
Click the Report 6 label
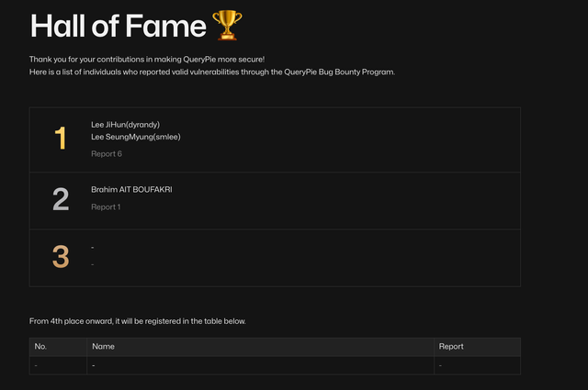(x=107, y=153)
